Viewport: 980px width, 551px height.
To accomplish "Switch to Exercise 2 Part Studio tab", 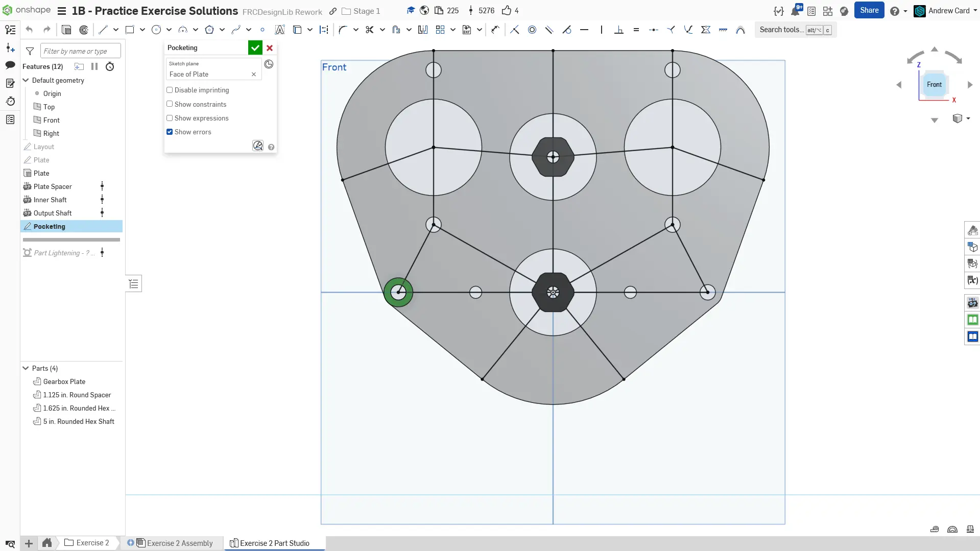I will (274, 543).
